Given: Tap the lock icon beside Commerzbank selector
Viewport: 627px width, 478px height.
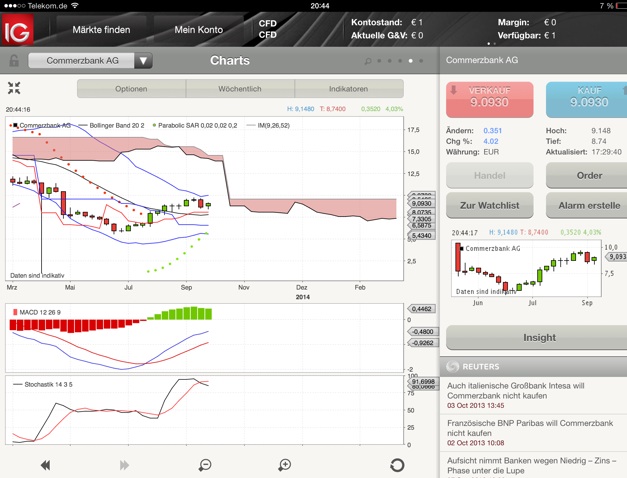Looking at the screenshot, I should coord(14,61).
